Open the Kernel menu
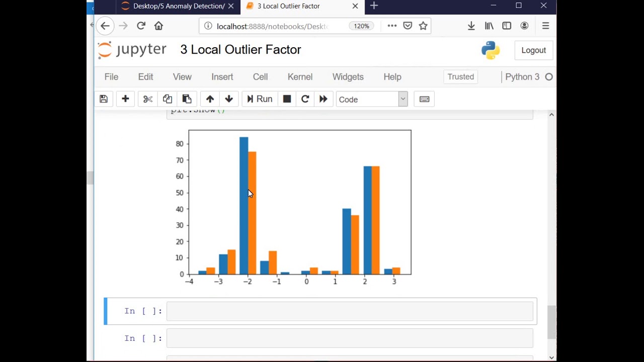This screenshot has height=362, width=644. point(300,77)
